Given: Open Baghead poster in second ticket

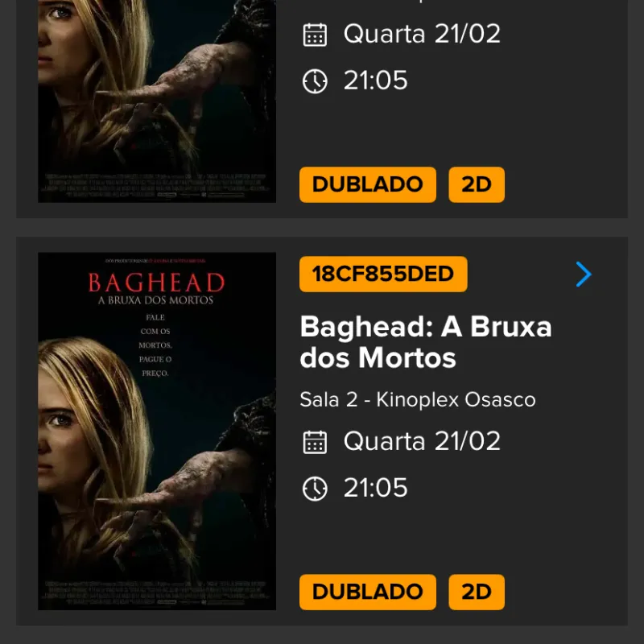Looking at the screenshot, I should coord(157,431).
